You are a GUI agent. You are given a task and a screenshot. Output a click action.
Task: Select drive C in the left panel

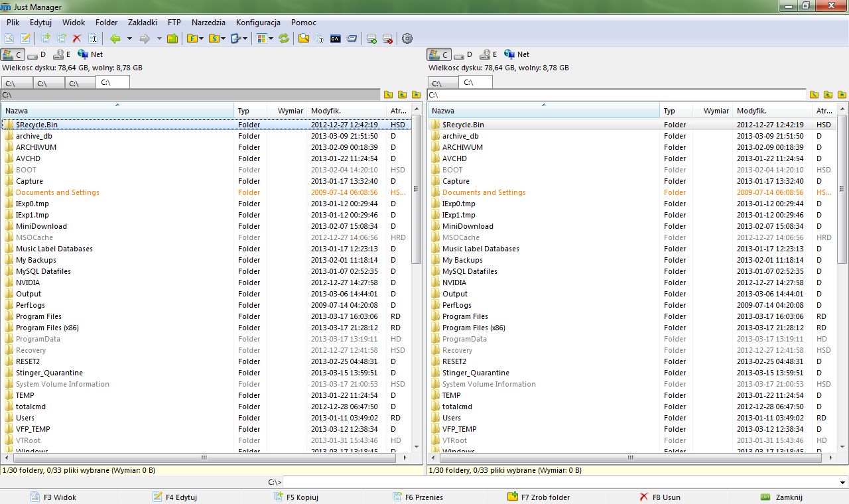[13, 54]
